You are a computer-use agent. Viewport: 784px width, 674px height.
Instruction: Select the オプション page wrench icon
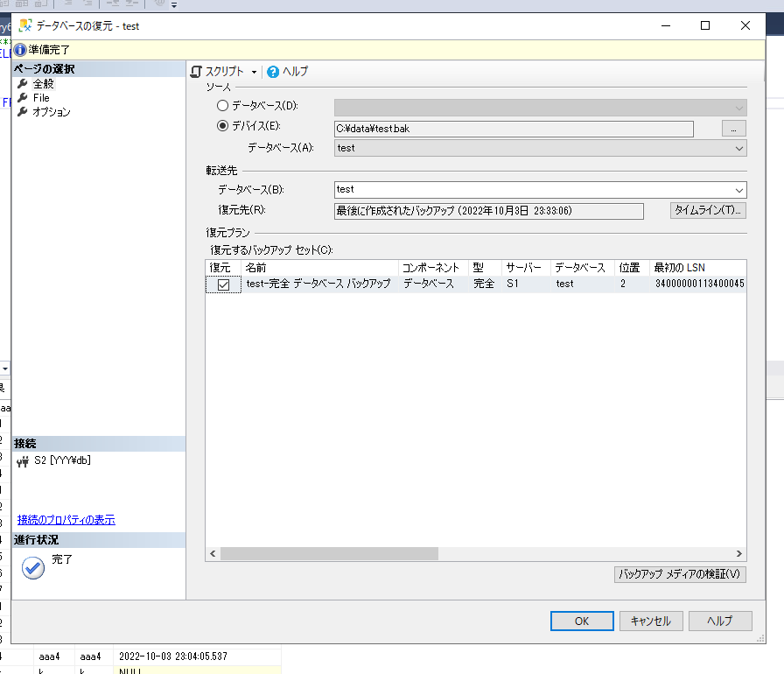coord(23,111)
